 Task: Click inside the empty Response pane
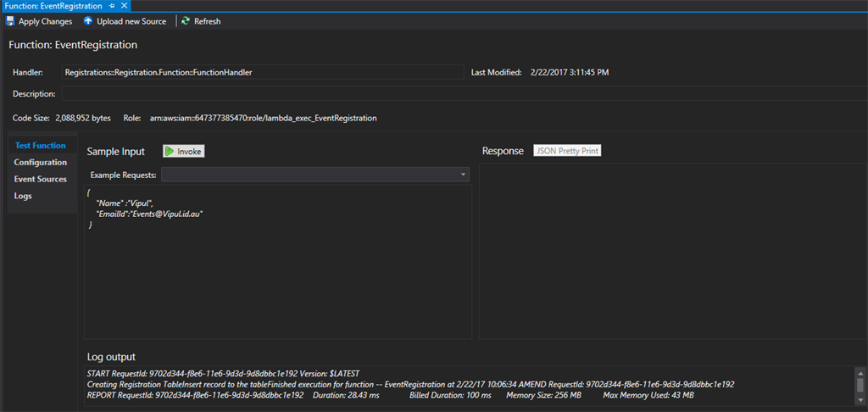tap(673, 251)
